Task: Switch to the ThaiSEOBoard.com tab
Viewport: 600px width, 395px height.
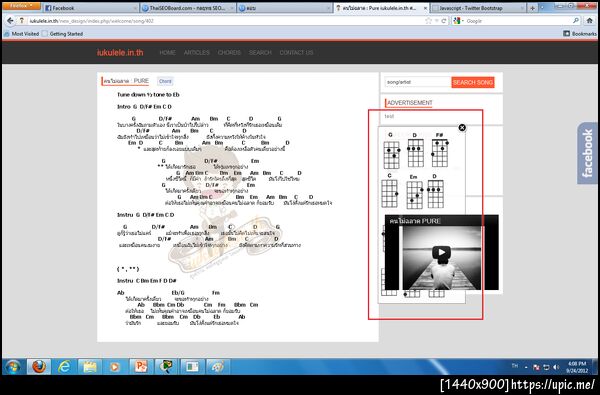Action: pyautogui.click(x=188, y=8)
